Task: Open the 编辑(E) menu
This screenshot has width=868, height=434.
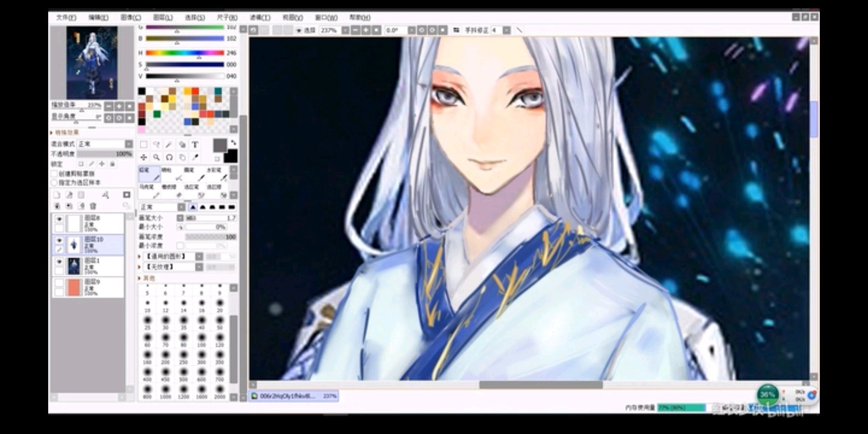Action: 99,17
